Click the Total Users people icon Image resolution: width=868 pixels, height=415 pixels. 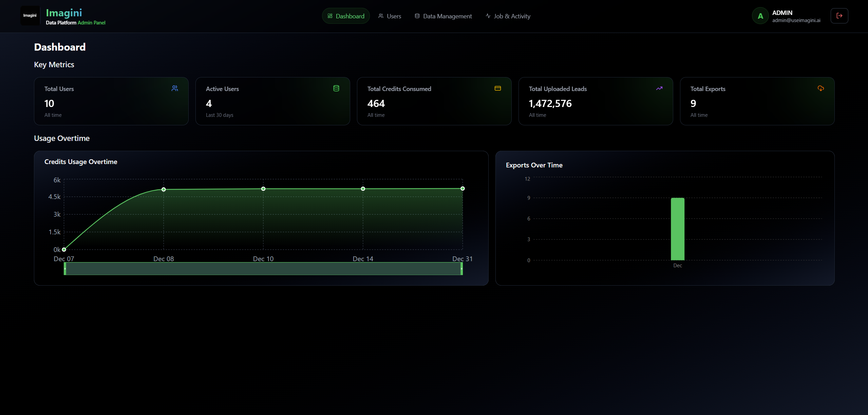coord(175,88)
